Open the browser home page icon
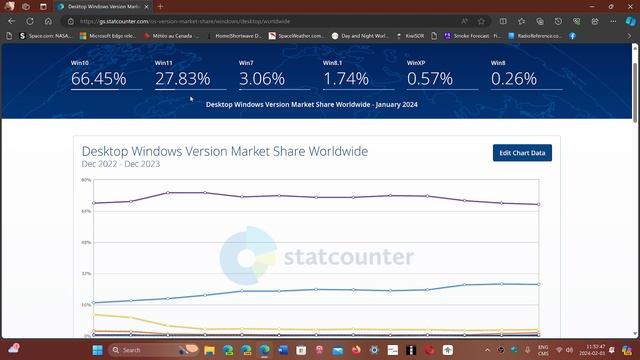 pos(48,21)
